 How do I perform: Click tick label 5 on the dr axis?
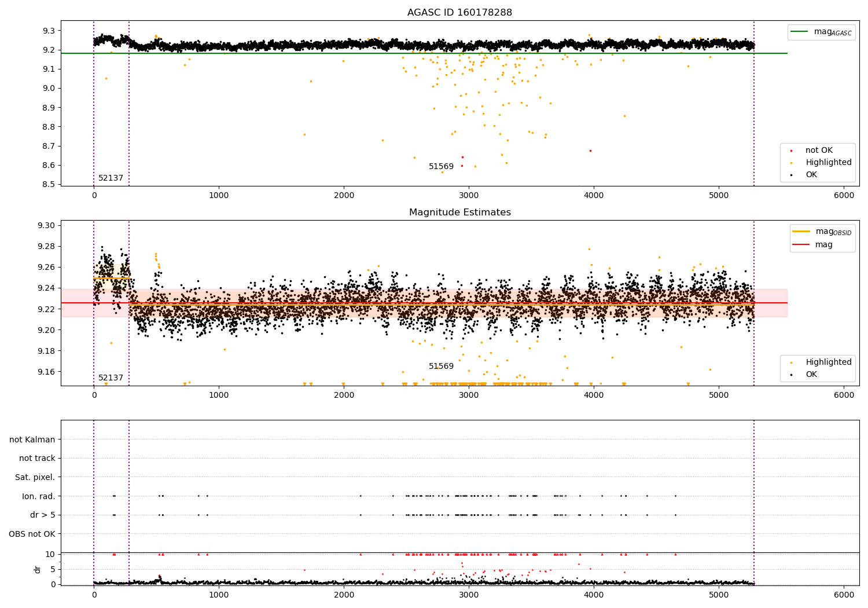[x=53, y=570]
